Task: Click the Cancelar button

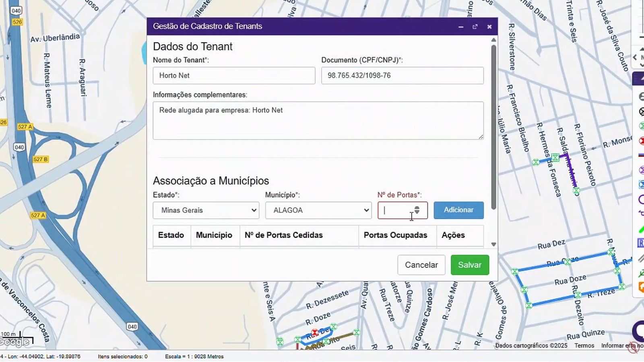Action: (x=421, y=265)
